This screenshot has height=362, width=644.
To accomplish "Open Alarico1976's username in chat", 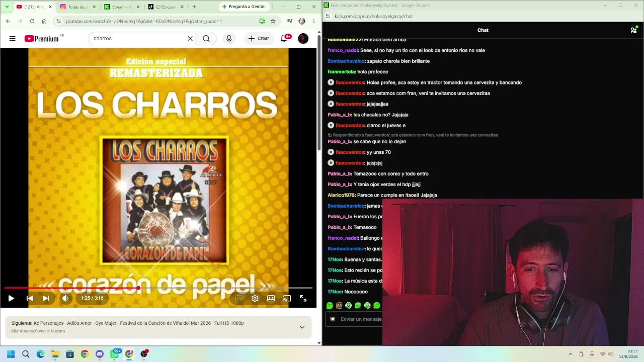I will coord(341,195).
